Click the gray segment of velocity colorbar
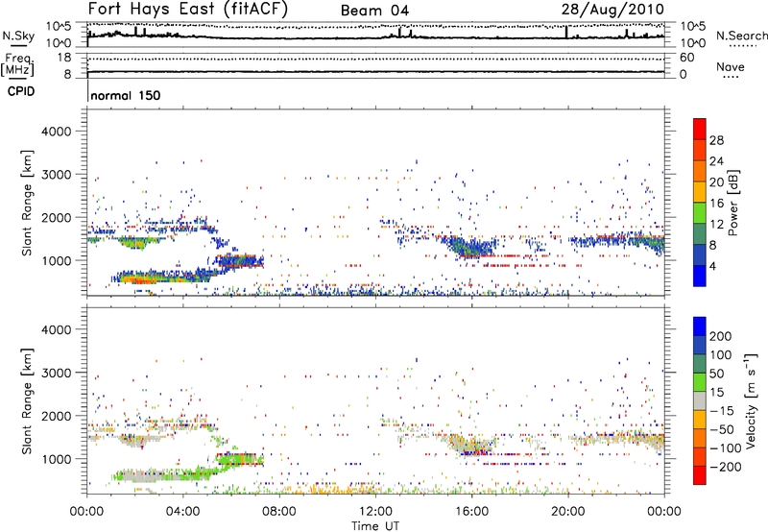Viewport: 768px width, 532px height. [x=700, y=401]
